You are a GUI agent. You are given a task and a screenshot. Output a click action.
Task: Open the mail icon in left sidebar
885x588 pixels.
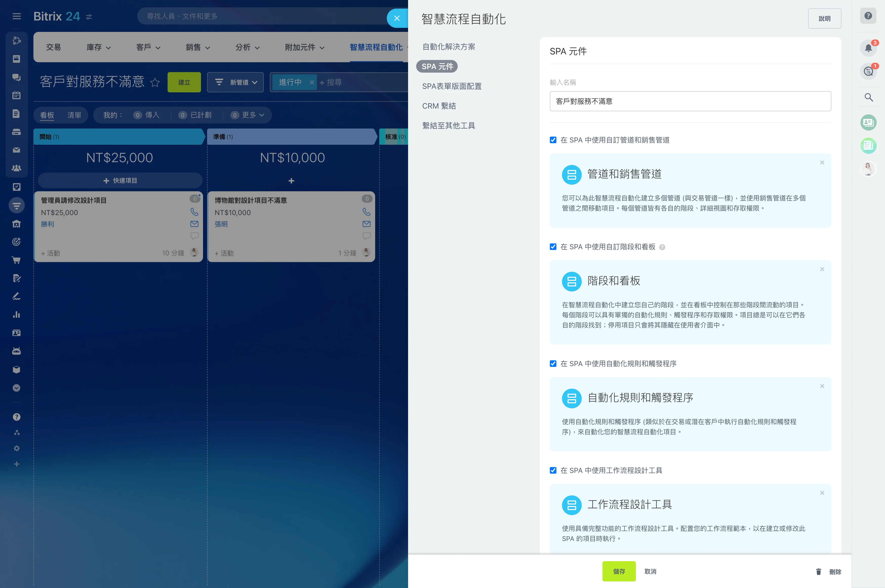(x=16, y=150)
